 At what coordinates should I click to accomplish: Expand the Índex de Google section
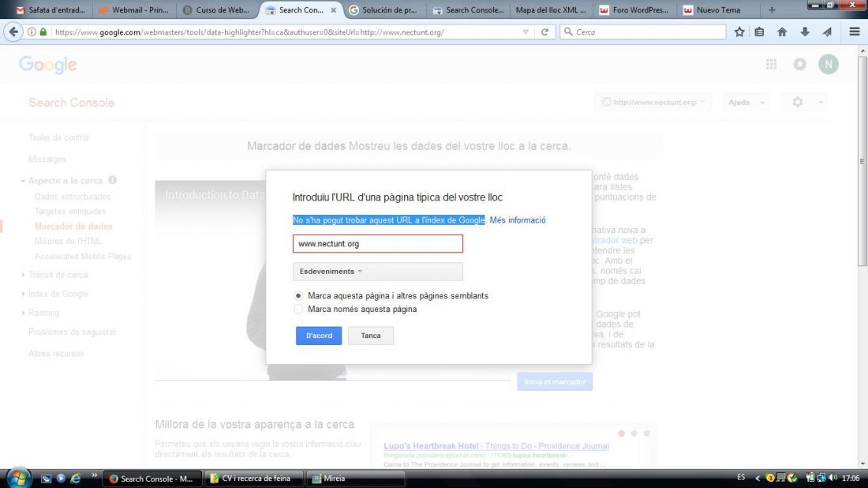click(23, 294)
